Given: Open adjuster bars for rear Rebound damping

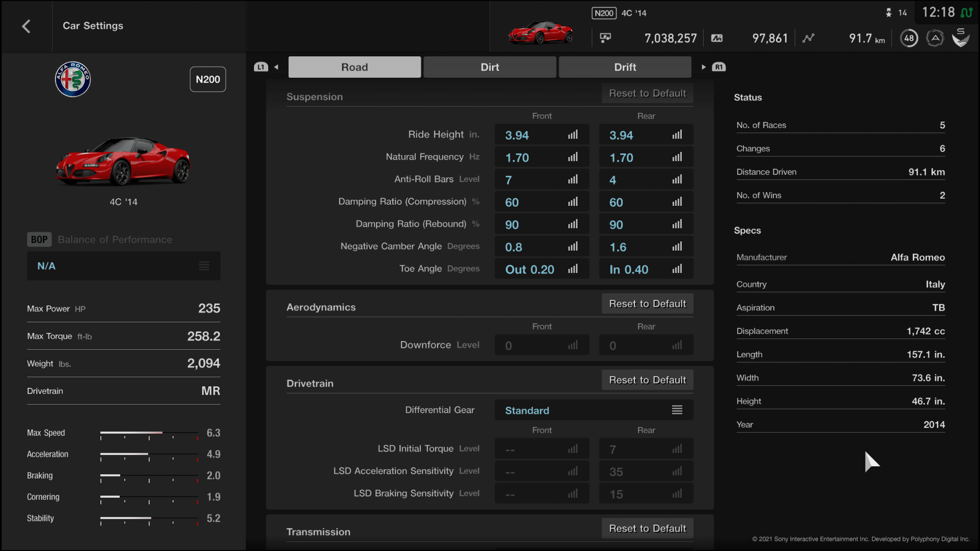Looking at the screenshot, I should pos(677,224).
